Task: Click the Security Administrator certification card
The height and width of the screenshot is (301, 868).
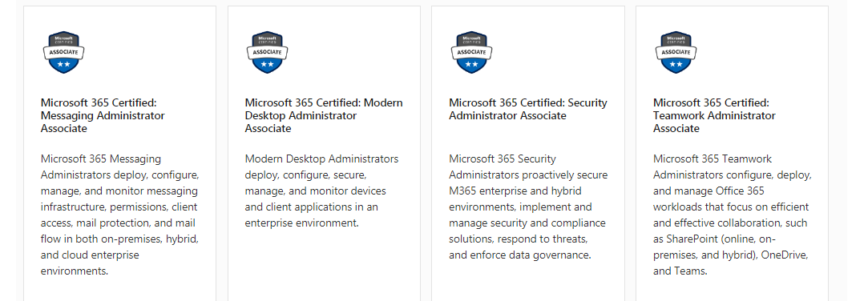Action: tap(528, 154)
